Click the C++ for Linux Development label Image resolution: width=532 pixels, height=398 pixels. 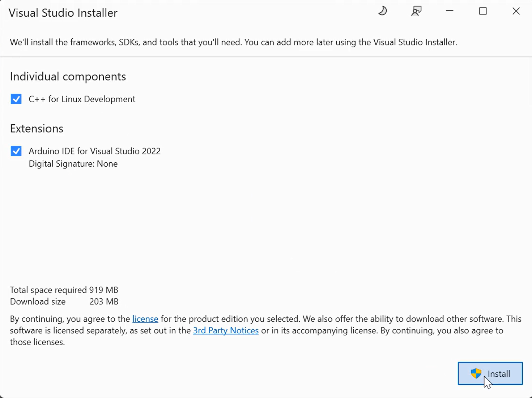pyautogui.click(x=82, y=99)
